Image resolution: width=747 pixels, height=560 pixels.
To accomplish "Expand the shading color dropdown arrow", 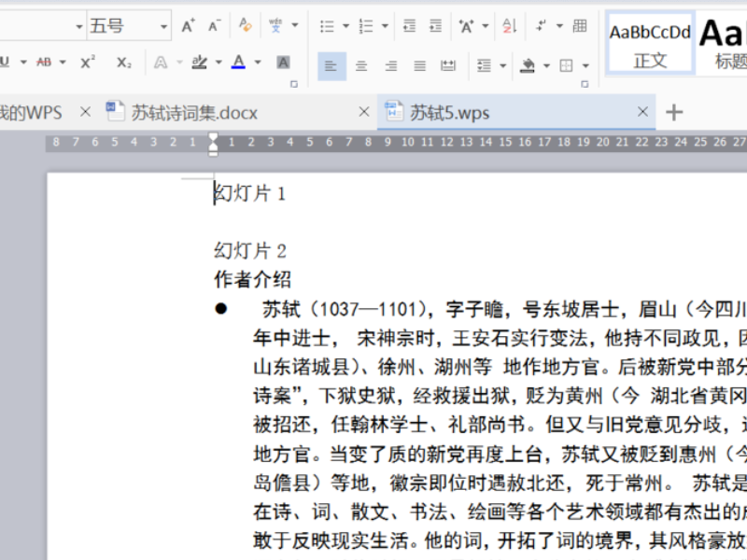I will [x=546, y=65].
